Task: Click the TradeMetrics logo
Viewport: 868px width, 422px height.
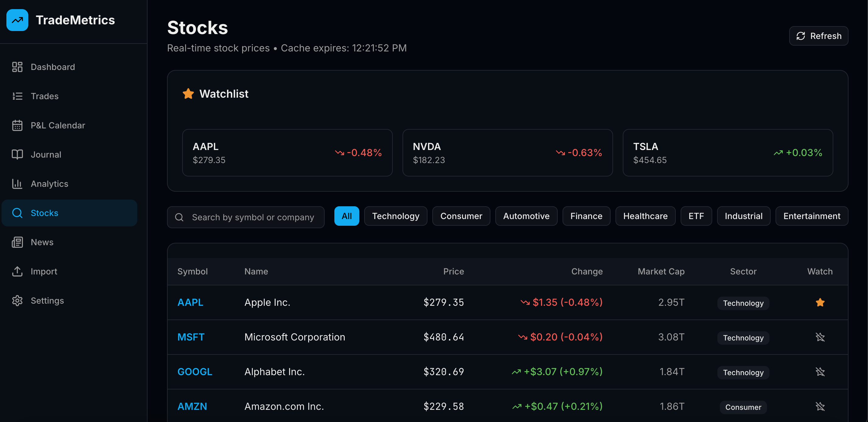Action: (61, 20)
